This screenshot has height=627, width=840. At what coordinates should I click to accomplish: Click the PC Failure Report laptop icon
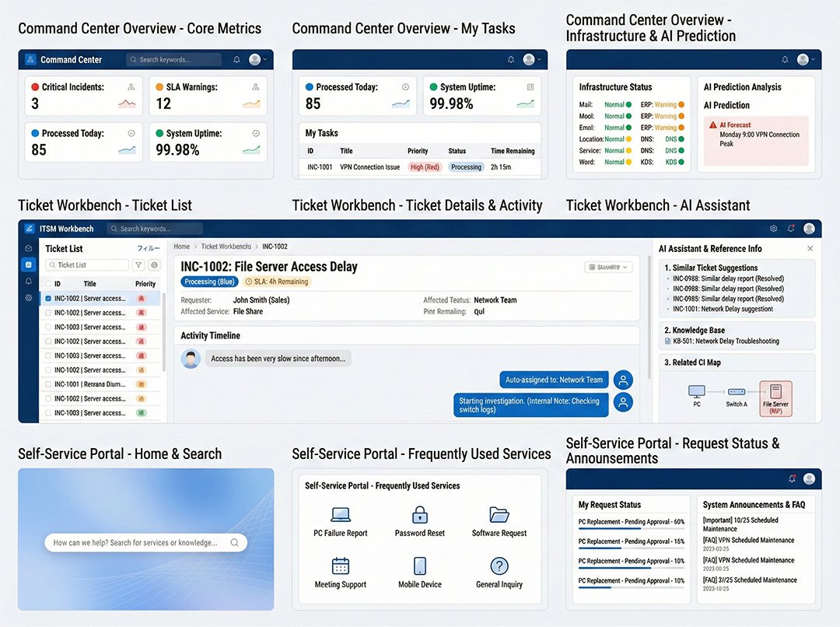coord(341,514)
